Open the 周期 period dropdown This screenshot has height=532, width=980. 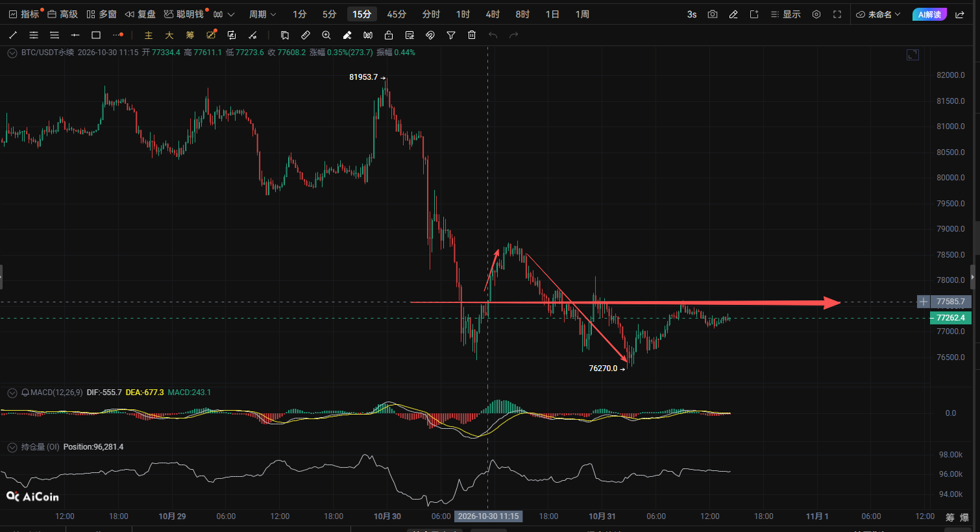click(263, 14)
